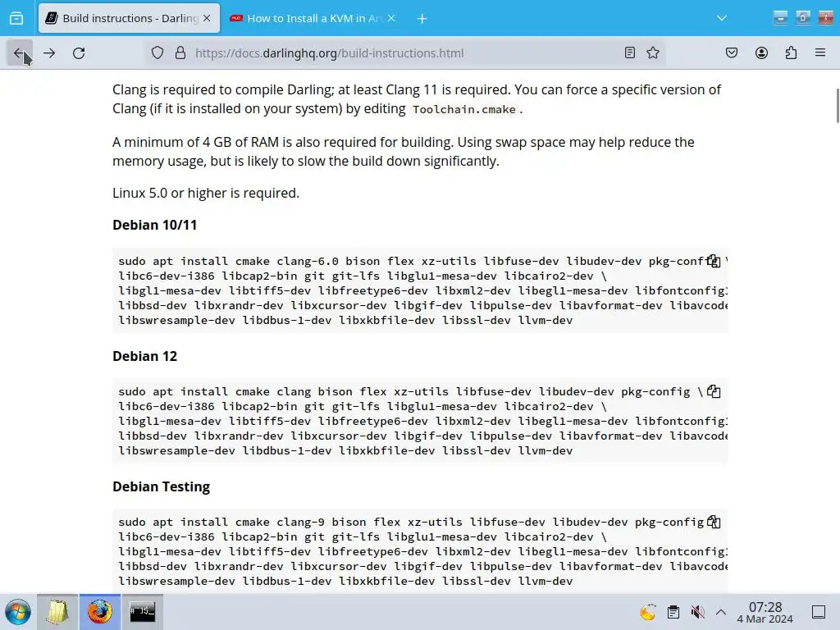Focus Firefox from the taskbar
This screenshot has width=840, height=630.
99,612
